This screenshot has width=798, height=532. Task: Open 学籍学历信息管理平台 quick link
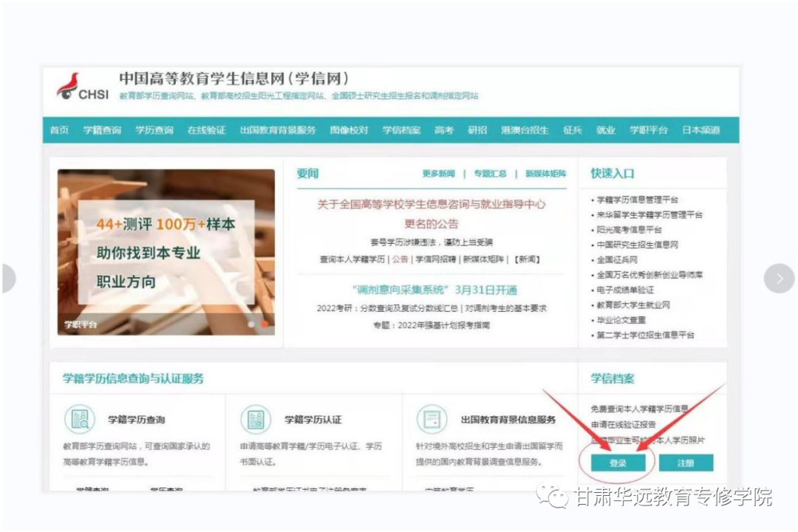(637, 199)
